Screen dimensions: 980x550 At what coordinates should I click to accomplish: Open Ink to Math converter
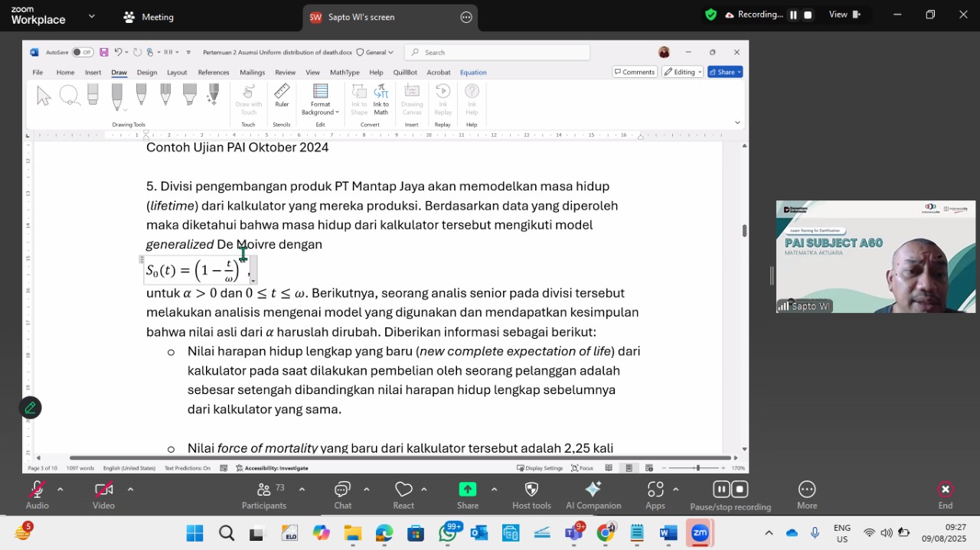pyautogui.click(x=381, y=99)
